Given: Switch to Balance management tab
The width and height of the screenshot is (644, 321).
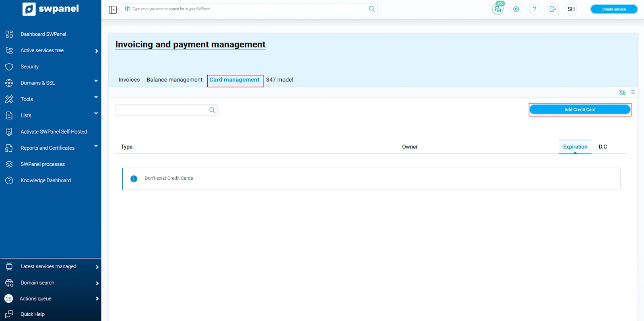Looking at the screenshot, I should click(x=174, y=80).
